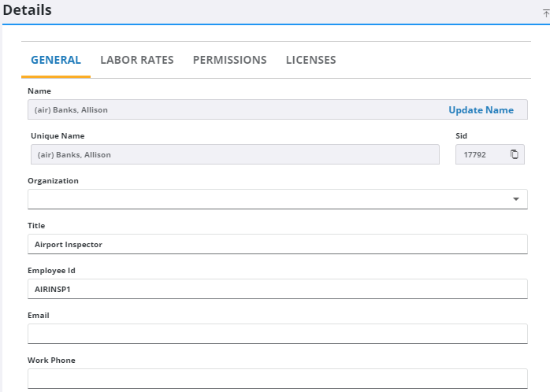Focus the empty Email input field
The image size is (550, 392).
point(277,334)
